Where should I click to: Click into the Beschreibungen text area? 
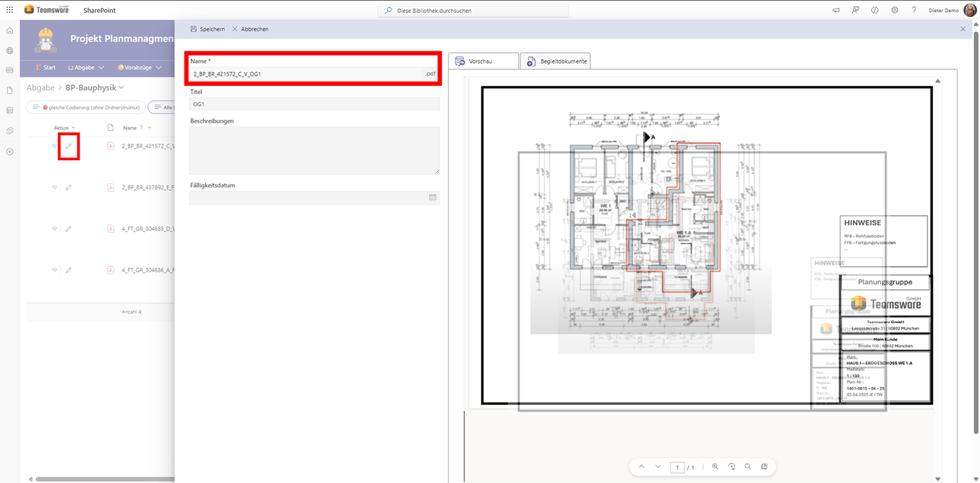[314, 150]
